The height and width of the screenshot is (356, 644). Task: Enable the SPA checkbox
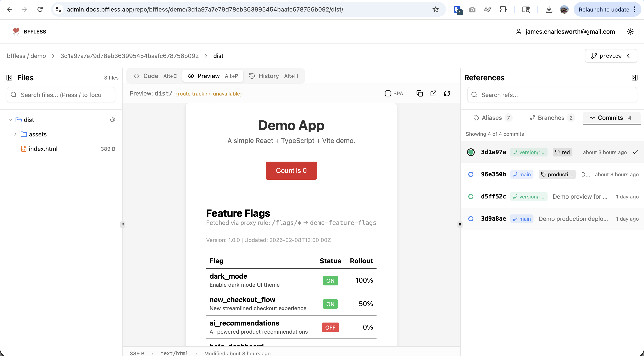[388, 93]
